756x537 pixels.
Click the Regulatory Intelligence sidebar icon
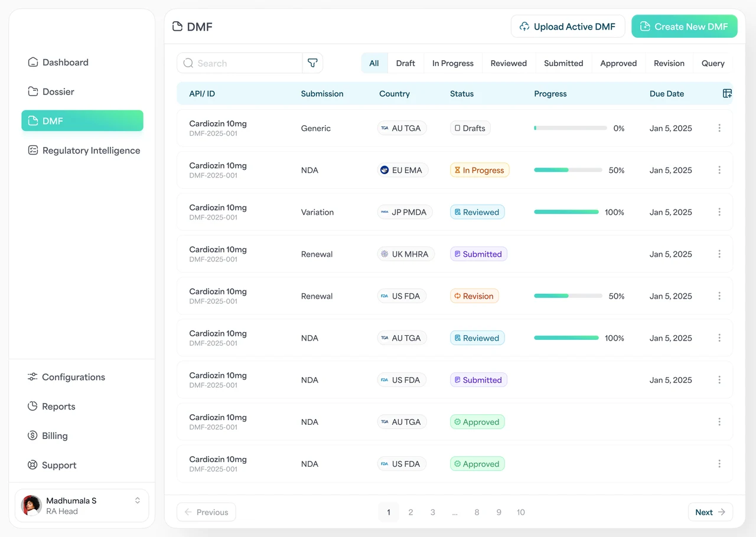[x=33, y=150]
